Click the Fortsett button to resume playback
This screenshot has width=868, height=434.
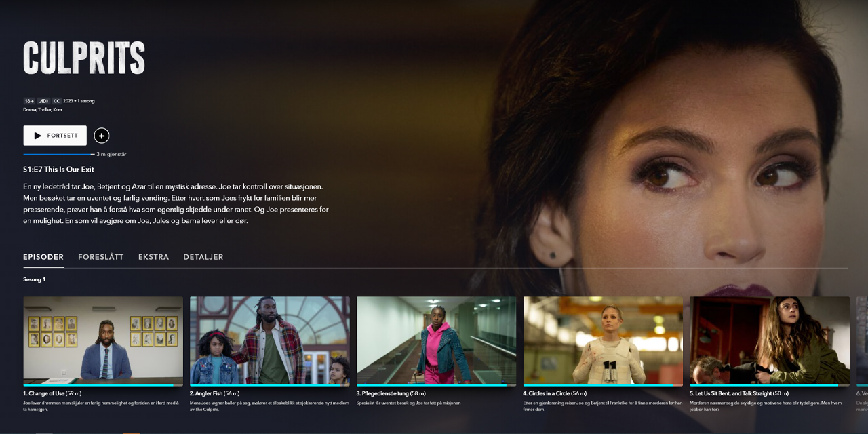(x=55, y=136)
